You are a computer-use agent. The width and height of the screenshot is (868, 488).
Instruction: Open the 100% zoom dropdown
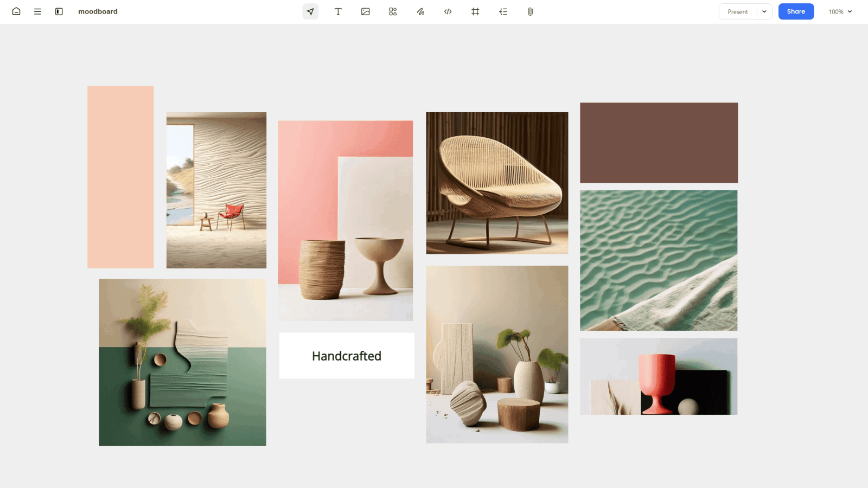(x=840, y=11)
